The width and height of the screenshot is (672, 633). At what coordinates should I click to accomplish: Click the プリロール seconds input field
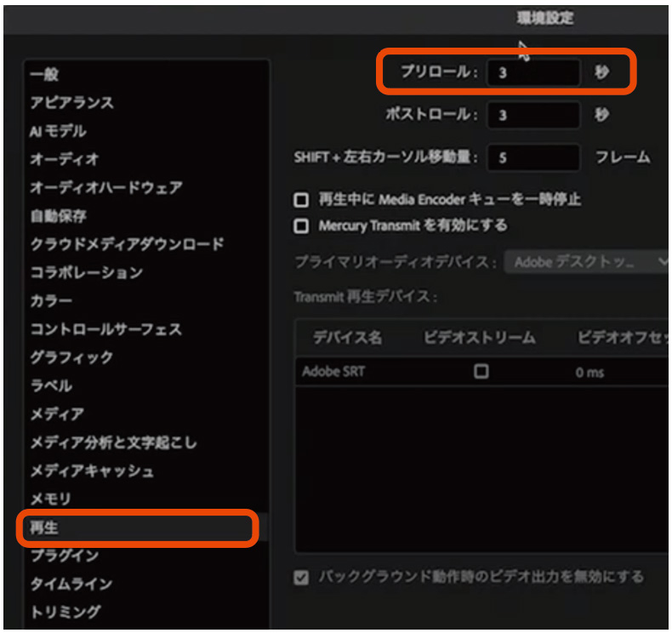[x=533, y=73]
